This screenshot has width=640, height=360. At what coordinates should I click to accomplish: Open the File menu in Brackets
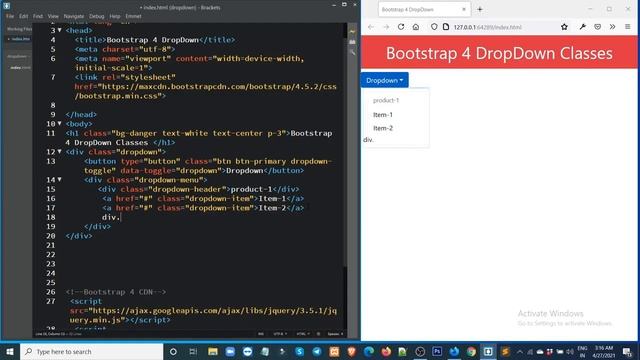(10, 16)
